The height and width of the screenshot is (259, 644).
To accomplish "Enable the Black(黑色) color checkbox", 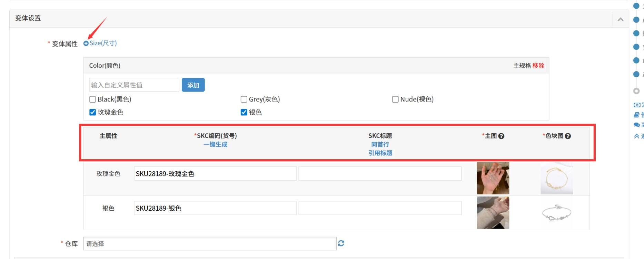I will tap(92, 99).
